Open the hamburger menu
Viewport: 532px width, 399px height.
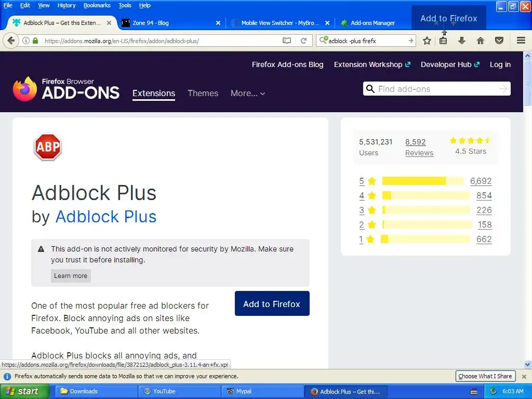[521, 41]
